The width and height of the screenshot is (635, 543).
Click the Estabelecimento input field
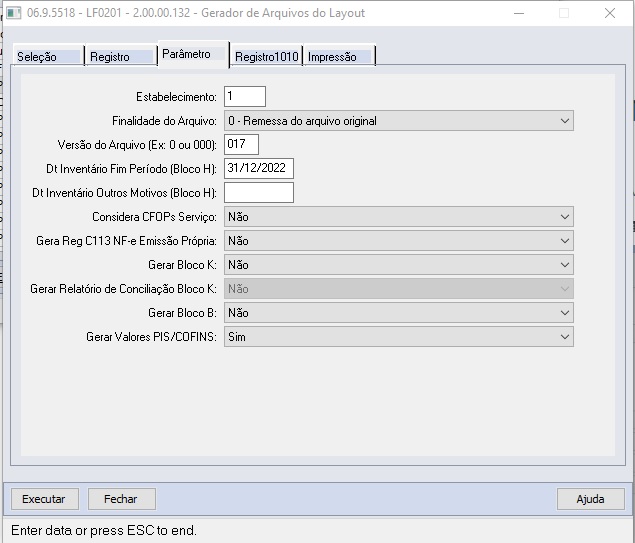(245, 96)
